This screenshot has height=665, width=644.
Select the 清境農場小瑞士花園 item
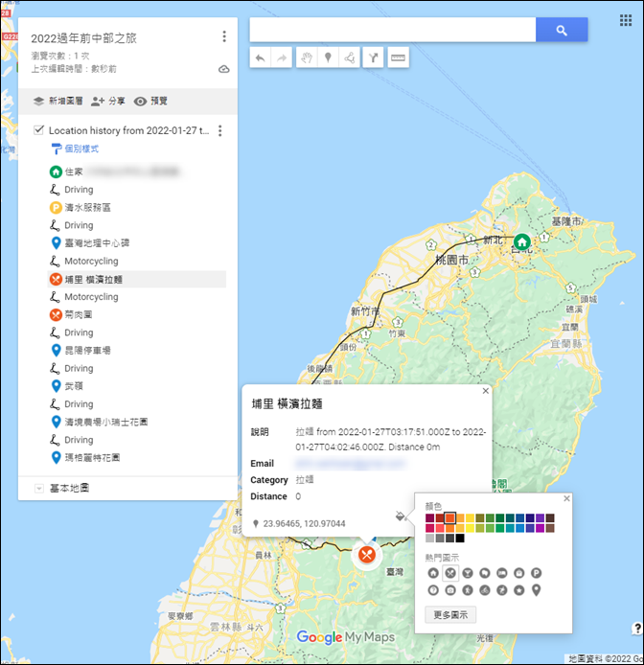pyautogui.click(x=137, y=422)
